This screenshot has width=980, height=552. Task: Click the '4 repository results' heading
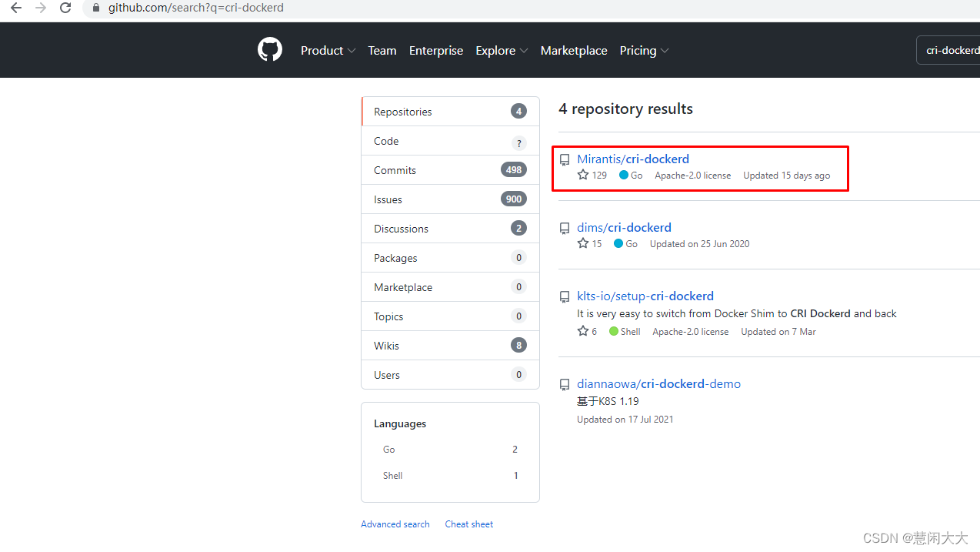625,109
